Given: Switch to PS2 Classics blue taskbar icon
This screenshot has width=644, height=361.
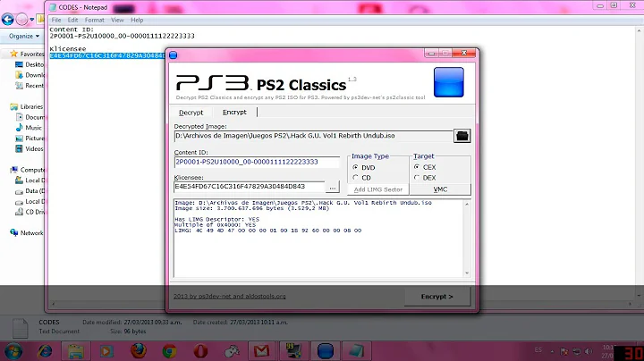Looking at the screenshot, I should tap(325, 351).
